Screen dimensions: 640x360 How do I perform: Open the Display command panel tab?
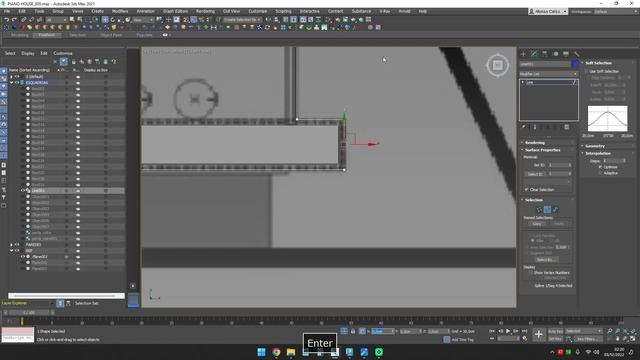point(566,54)
